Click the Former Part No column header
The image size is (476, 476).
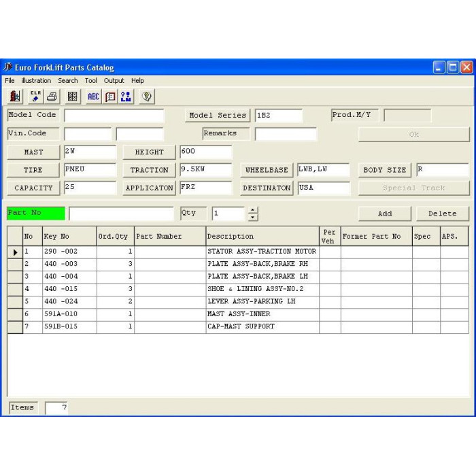(377, 236)
